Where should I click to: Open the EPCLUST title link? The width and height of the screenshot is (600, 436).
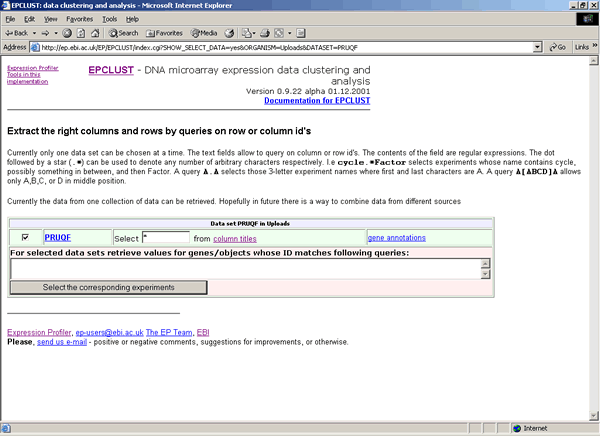click(111, 70)
